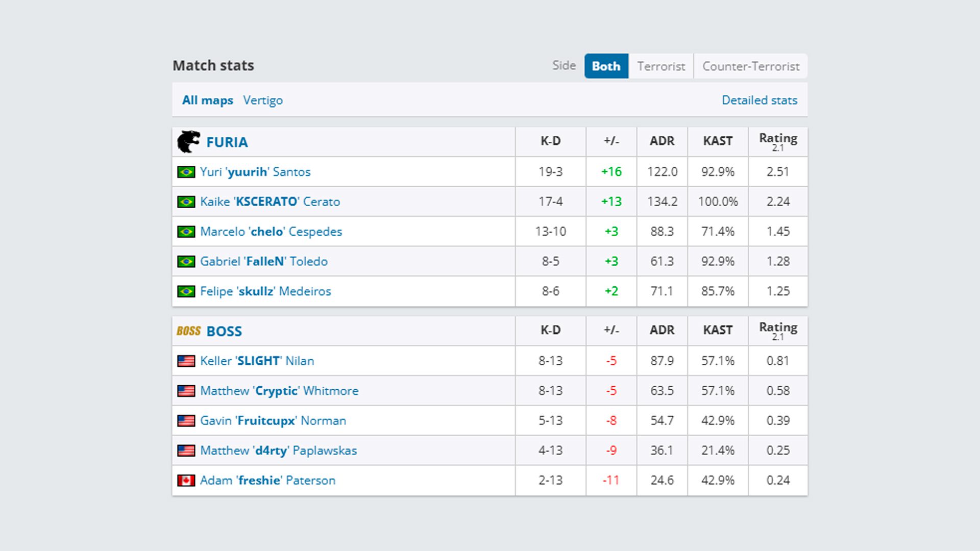Click SLIGHT's 0.81 rating value
Screen dimensions: 980x551
778,361
